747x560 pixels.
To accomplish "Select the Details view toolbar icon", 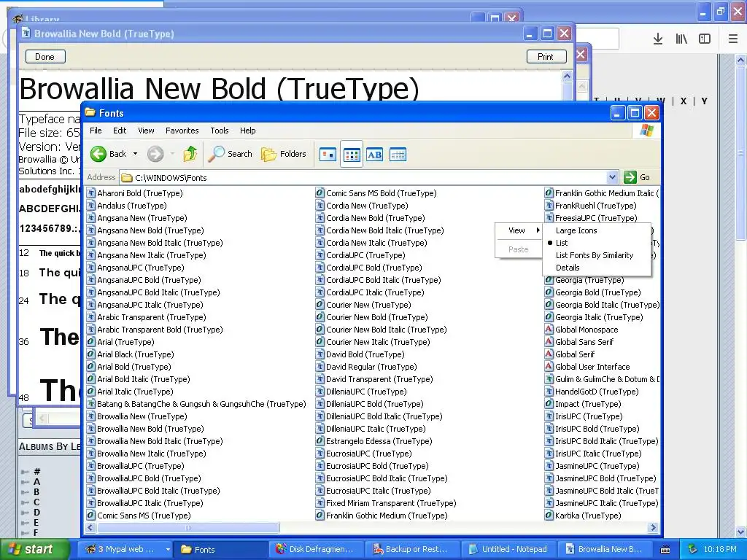I will [x=398, y=155].
